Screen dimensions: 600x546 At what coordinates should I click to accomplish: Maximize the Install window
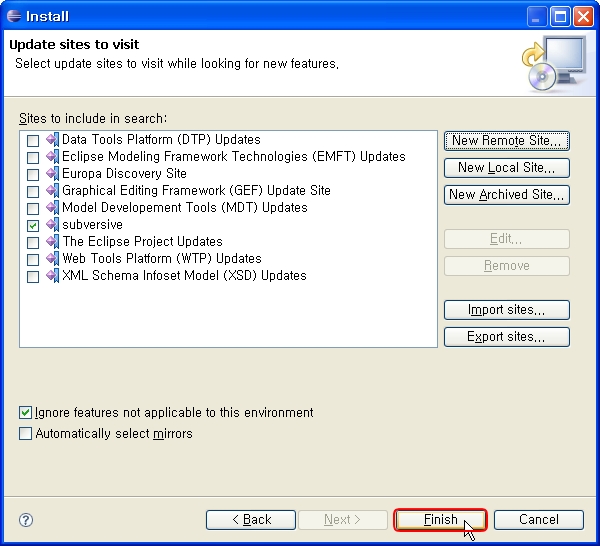[x=560, y=17]
